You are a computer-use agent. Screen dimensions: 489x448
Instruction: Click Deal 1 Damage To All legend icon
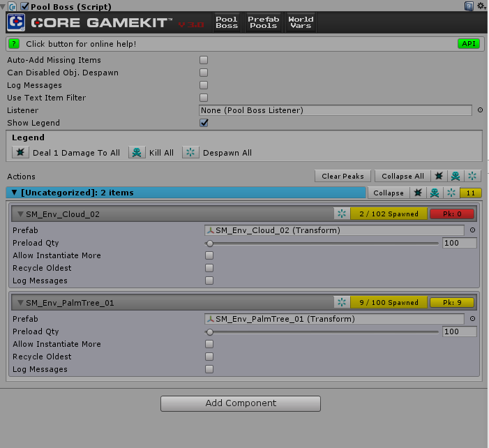(x=20, y=153)
